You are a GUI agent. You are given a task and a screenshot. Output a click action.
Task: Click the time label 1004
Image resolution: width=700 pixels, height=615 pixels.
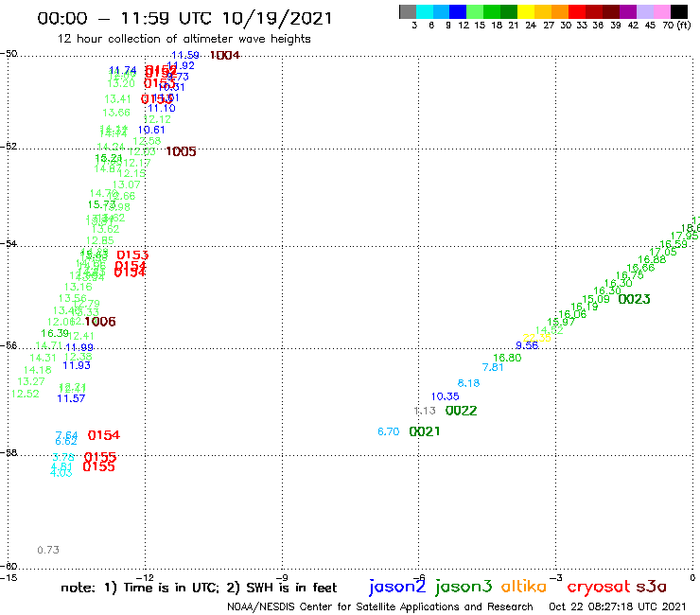pos(224,56)
